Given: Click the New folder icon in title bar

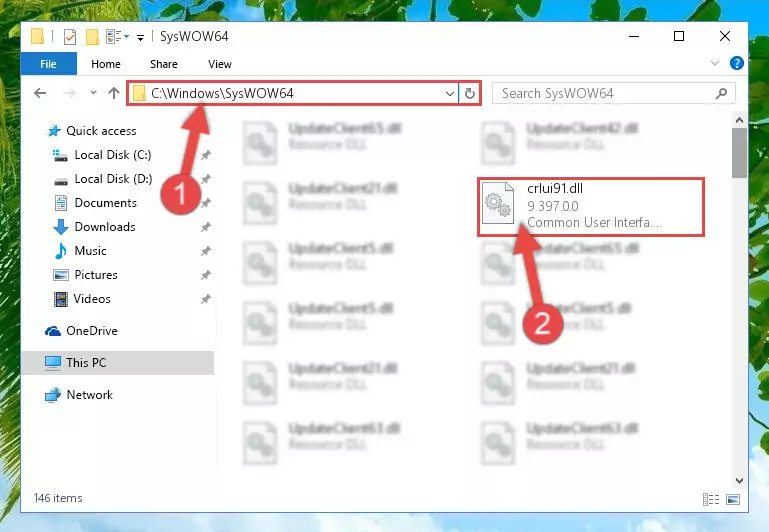Looking at the screenshot, I should (x=92, y=37).
